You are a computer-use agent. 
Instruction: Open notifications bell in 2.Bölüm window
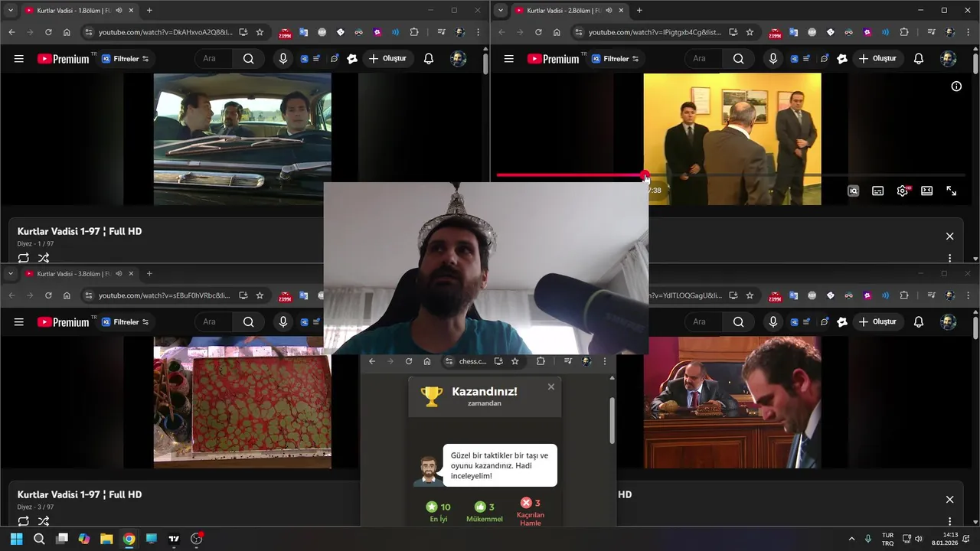click(x=919, y=59)
